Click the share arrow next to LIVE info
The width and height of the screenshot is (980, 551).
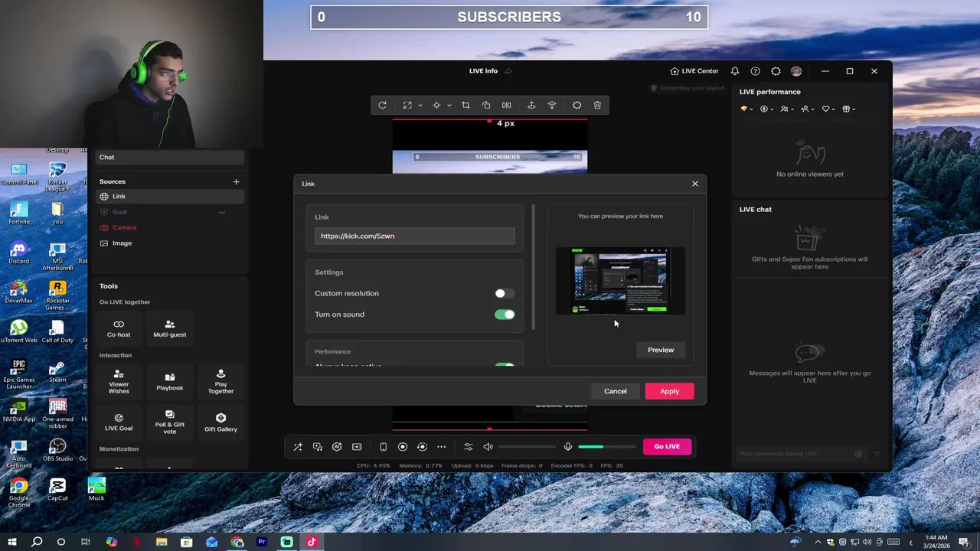point(508,71)
